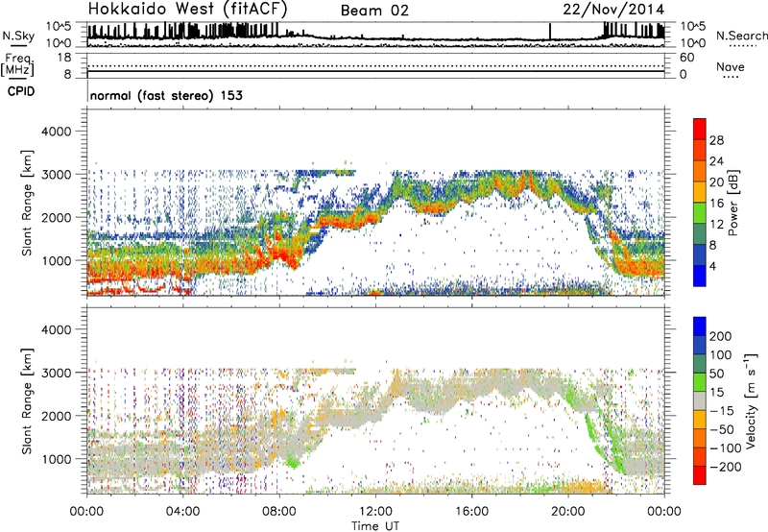Click the 'Velocity [m s-1]' color bar title

750,400
